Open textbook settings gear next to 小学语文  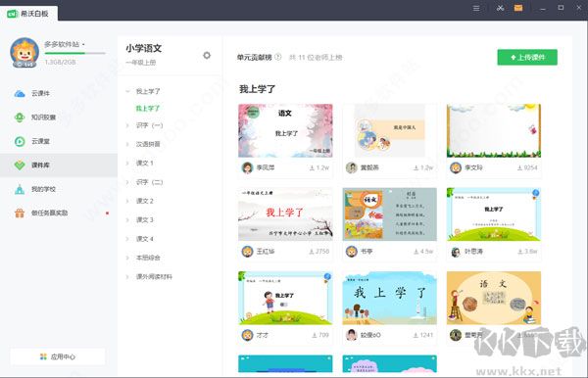[x=207, y=56]
